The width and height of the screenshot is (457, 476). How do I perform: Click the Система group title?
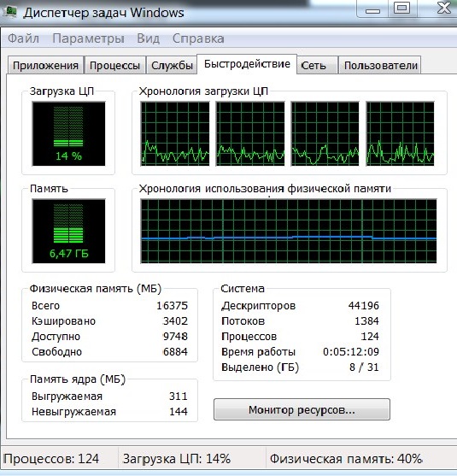point(243,288)
